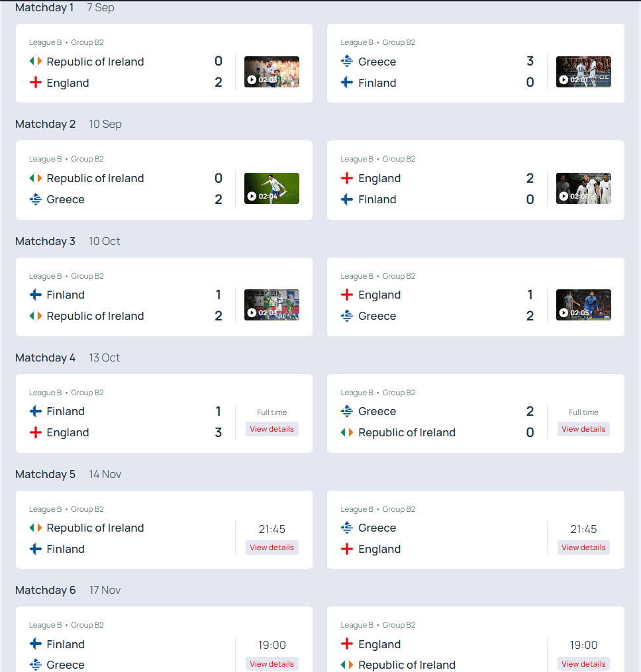Click Greece flag in Greece vs Finland match

(347, 62)
